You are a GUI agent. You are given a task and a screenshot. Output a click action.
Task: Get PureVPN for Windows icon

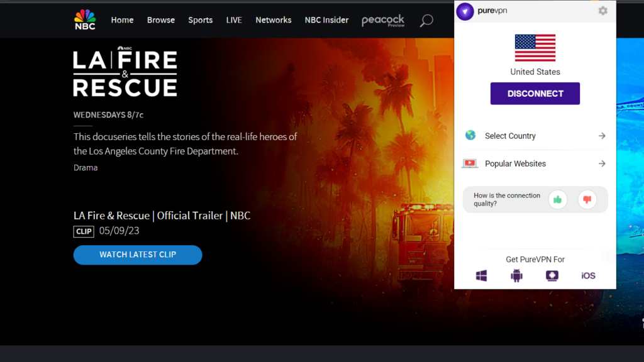tap(481, 276)
